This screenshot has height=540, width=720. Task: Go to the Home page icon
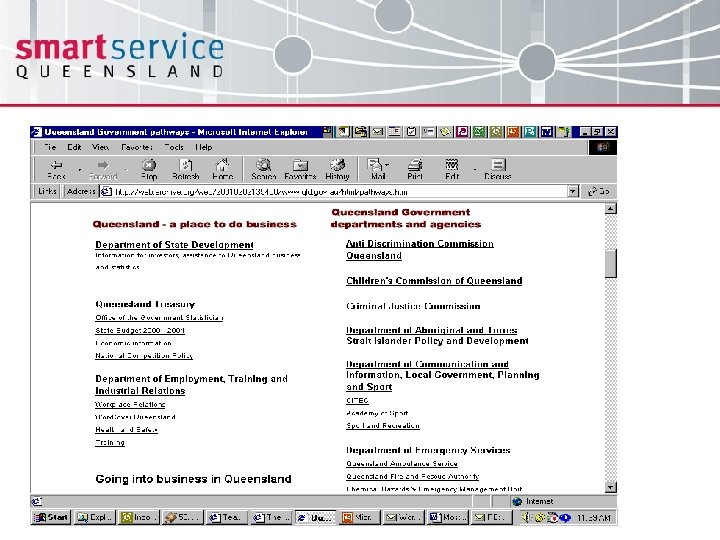223,164
